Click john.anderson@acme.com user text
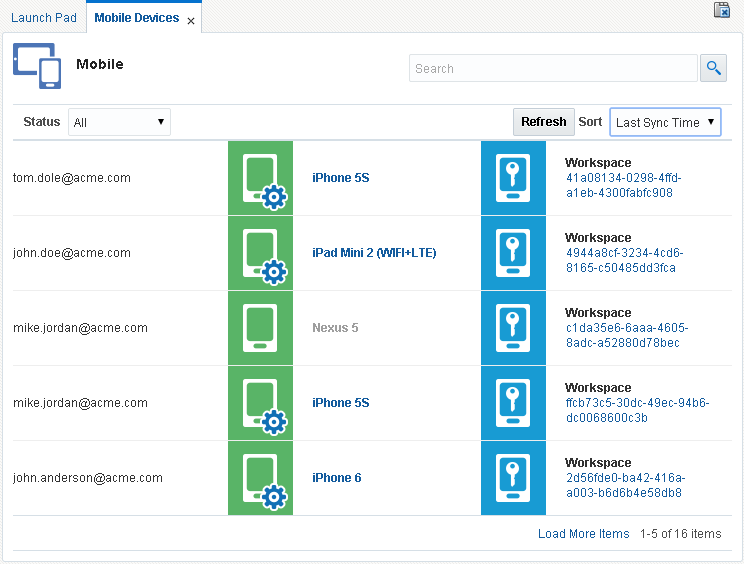The width and height of the screenshot is (744, 564). click(88, 478)
